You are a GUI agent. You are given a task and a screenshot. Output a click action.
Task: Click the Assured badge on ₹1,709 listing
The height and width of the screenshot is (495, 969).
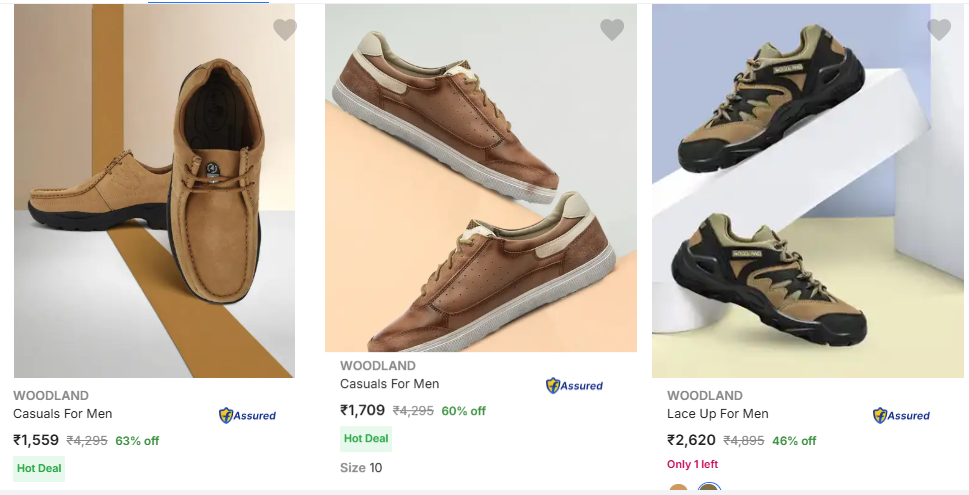[x=574, y=385]
